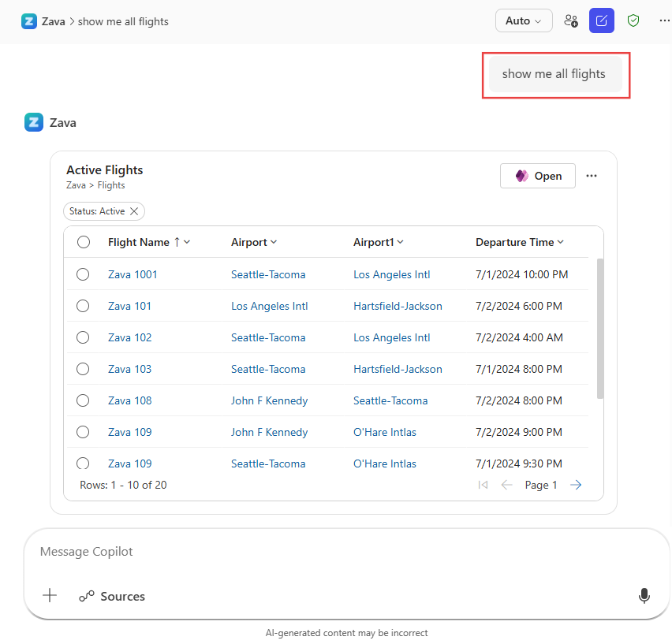This screenshot has width=672, height=644.
Task: Click the Page 1 indicator
Action: (541, 485)
